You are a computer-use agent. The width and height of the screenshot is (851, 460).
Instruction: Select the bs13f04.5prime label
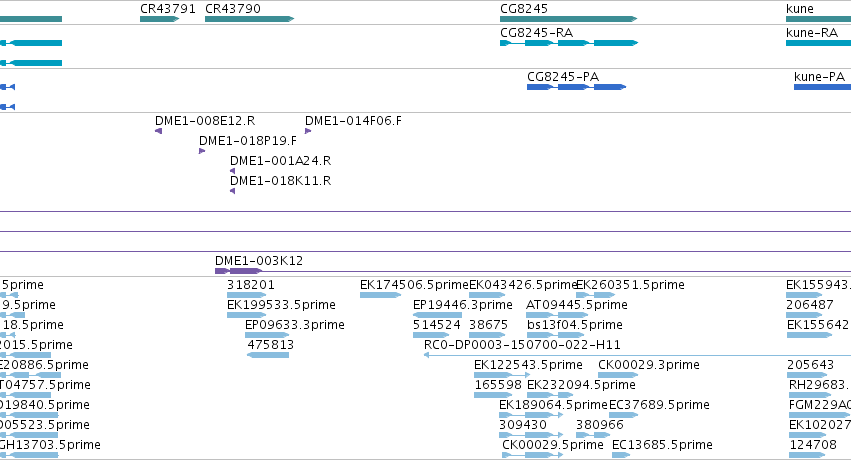[575, 325]
